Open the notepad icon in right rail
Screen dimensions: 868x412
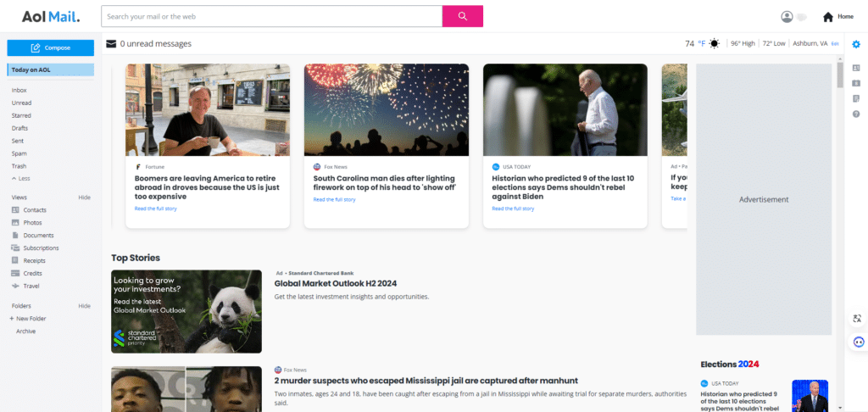tap(856, 98)
